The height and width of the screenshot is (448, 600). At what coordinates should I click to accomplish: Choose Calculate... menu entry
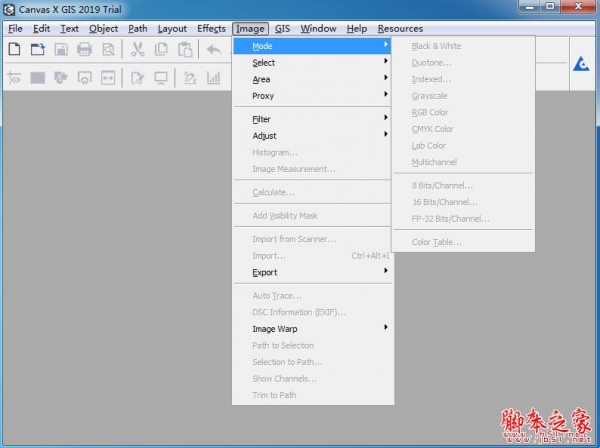click(312, 192)
